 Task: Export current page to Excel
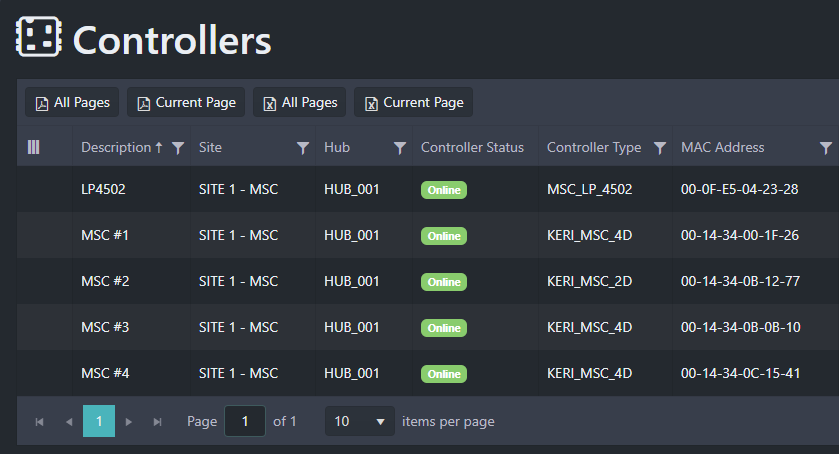pyautogui.click(x=413, y=102)
